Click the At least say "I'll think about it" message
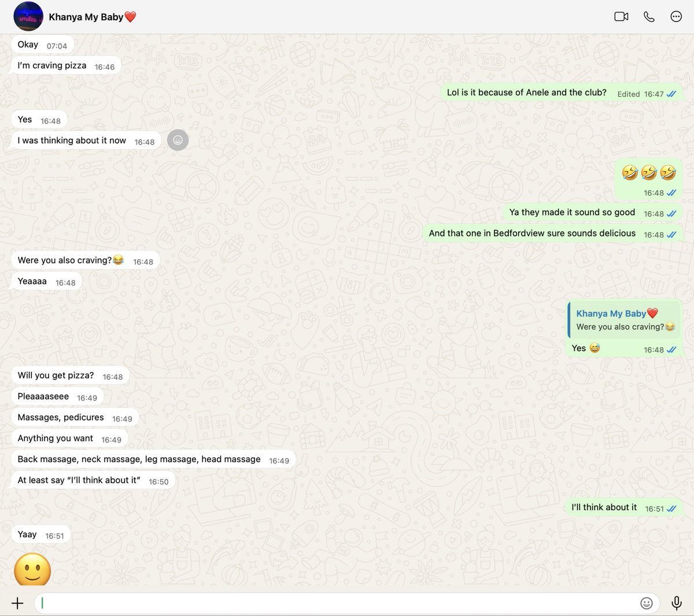 tap(93, 481)
